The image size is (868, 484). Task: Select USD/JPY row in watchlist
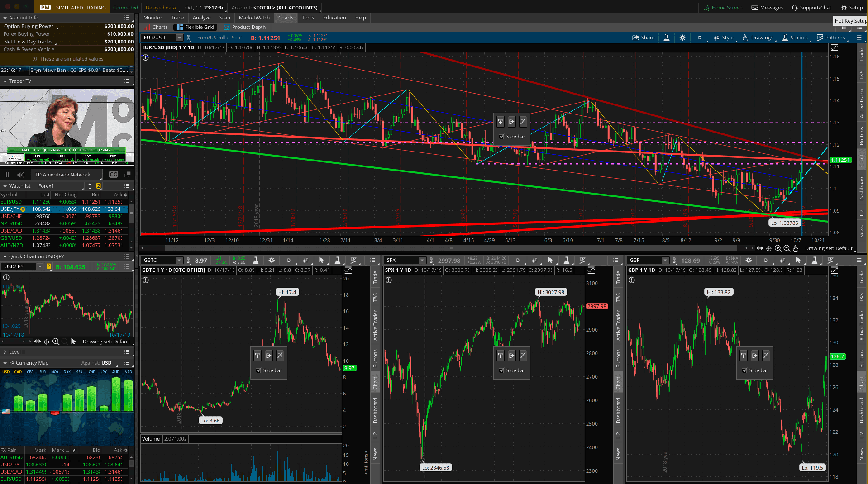(64, 209)
